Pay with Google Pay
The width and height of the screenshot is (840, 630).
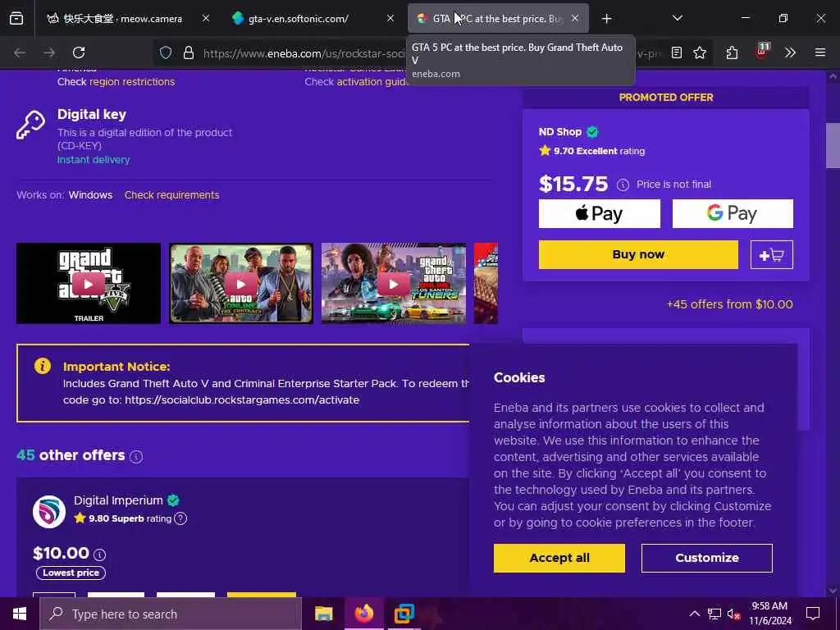(733, 214)
